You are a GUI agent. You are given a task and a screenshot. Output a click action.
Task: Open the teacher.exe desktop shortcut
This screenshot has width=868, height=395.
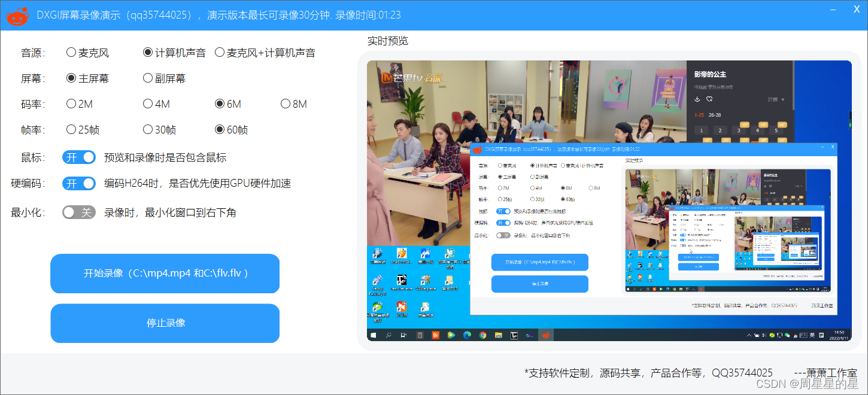402,279
